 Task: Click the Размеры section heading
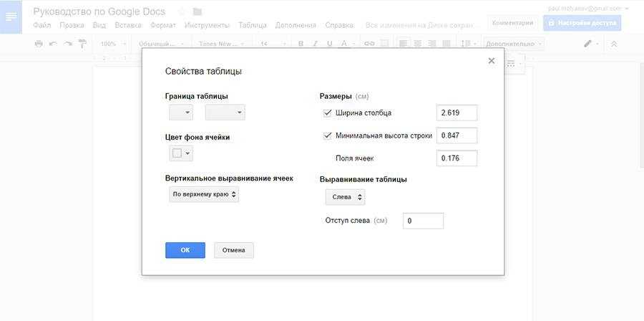pos(336,96)
